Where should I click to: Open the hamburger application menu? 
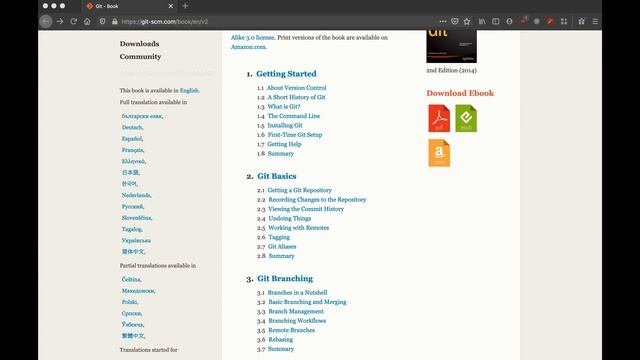click(595, 22)
